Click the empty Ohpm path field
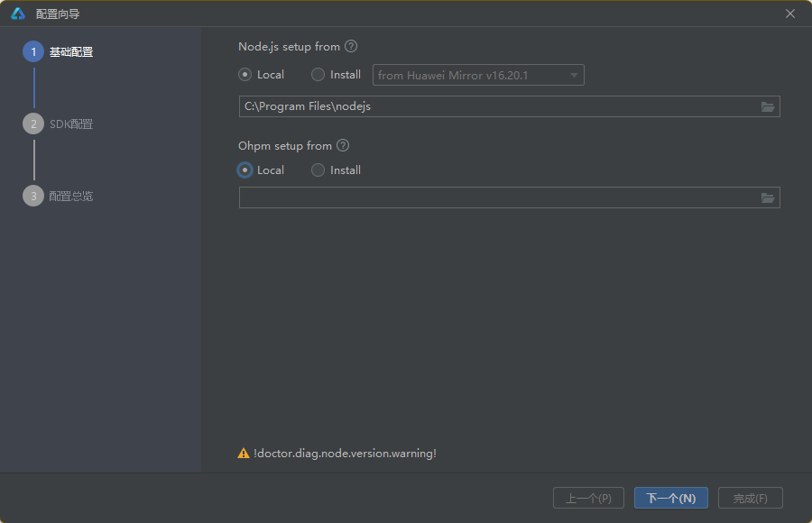 [x=496, y=197]
